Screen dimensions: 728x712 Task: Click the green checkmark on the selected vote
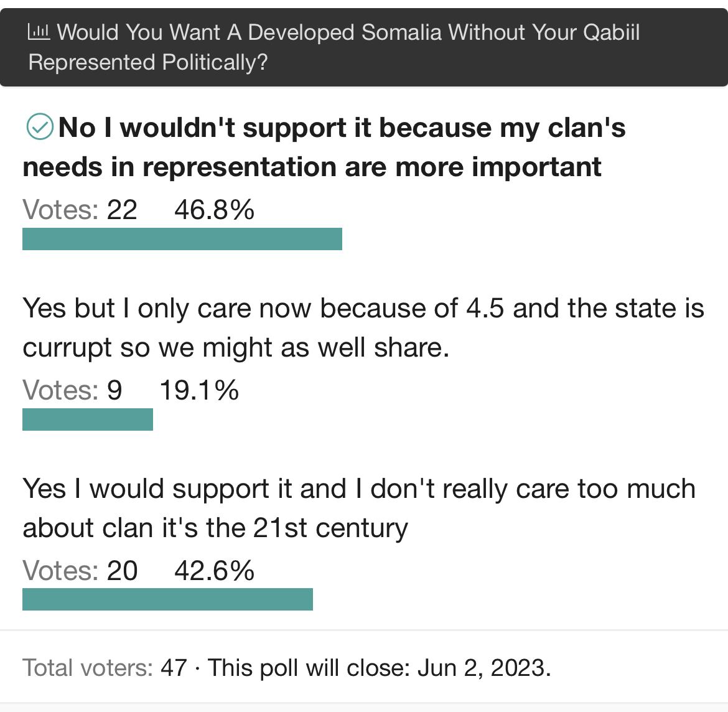40,126
